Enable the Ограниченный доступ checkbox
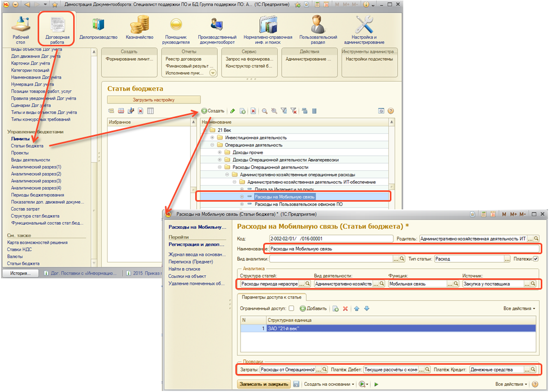 click(x=291, y=309)
